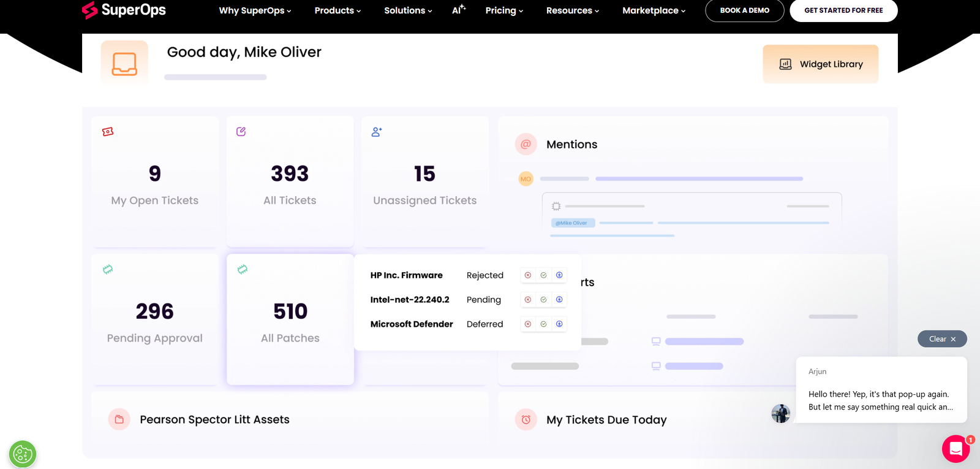Reject the HP Inc. Firmware patch
This screenshot has height=469, width=980.
(x=528, y=275)
